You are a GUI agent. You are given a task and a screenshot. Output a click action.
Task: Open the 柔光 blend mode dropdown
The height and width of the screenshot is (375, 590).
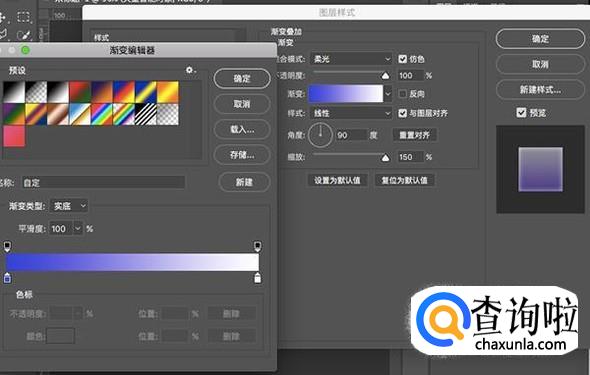[x=351, y=59]
